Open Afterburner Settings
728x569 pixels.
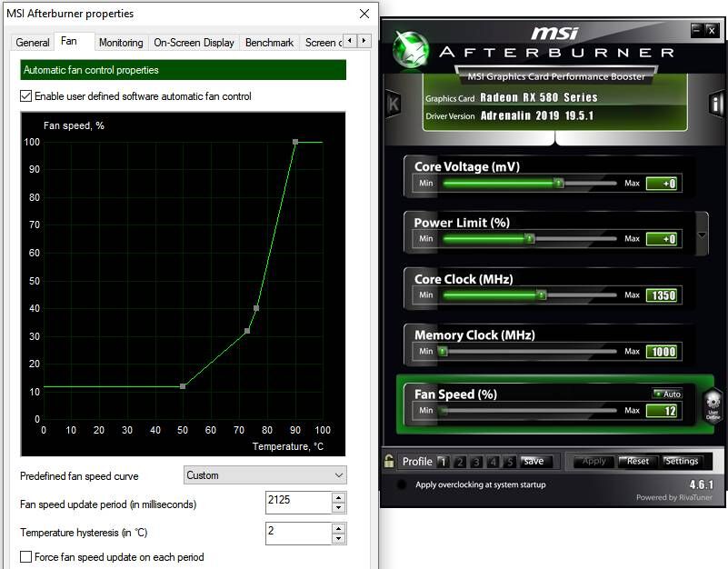[x=681, y=461]
